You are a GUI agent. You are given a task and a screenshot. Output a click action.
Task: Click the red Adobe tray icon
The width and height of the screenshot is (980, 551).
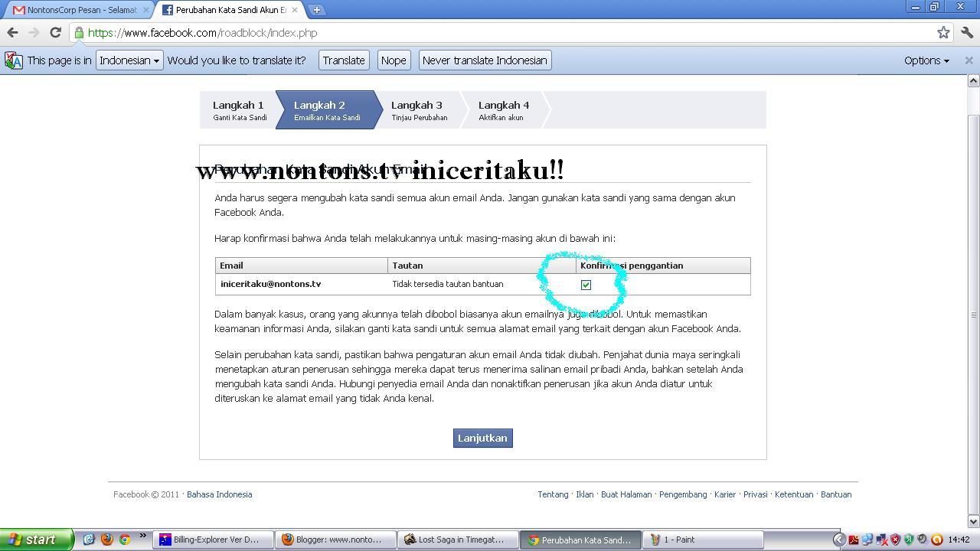[854, 540]
